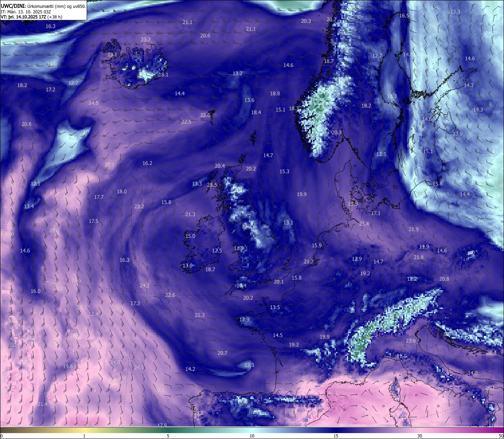The width and height of the screenshot is (504, 439).
Task: Click the 15.9 value near the Netherlands coast
Action: [317, 245]
